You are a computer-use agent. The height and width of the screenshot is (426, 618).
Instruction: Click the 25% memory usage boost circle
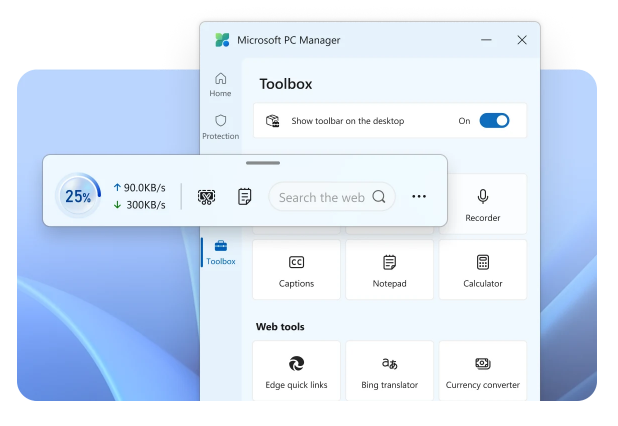78,195
